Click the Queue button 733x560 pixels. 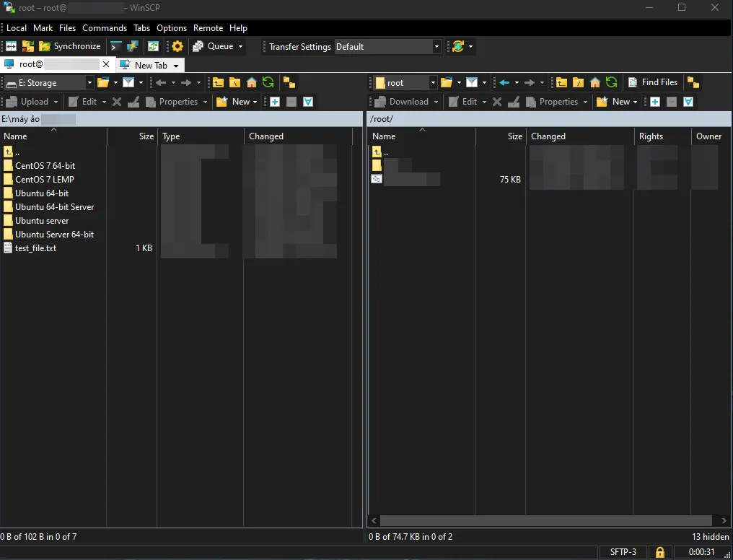click(x=213, y=46)
